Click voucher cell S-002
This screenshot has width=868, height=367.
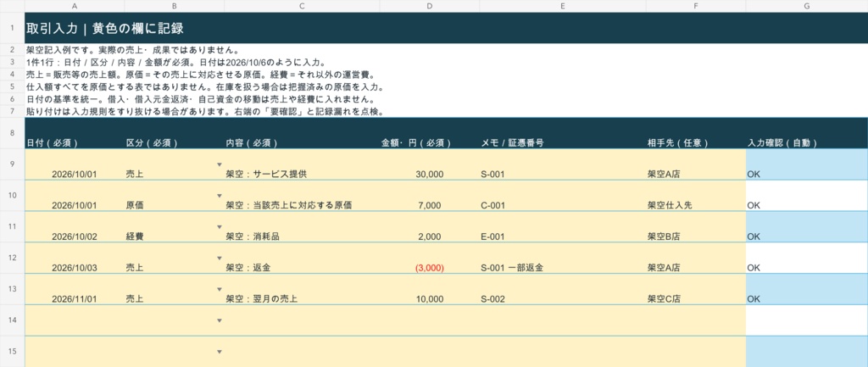pos(563,289)
